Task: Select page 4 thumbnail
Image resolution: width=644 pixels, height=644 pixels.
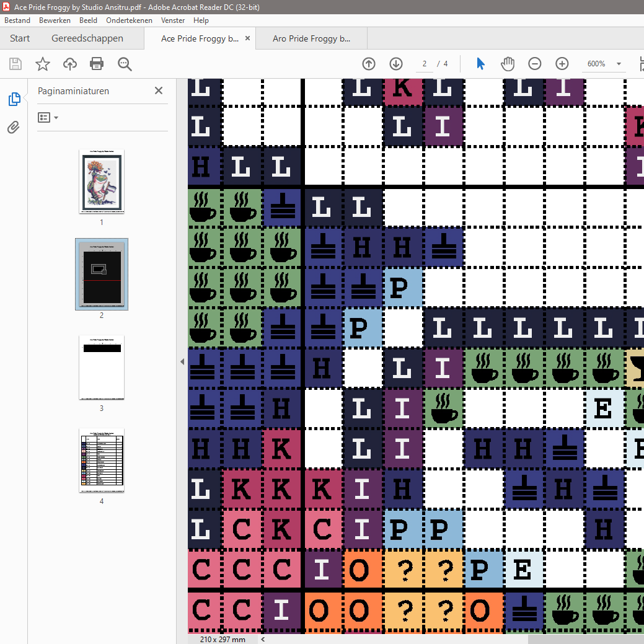Action: coord(102,460)
